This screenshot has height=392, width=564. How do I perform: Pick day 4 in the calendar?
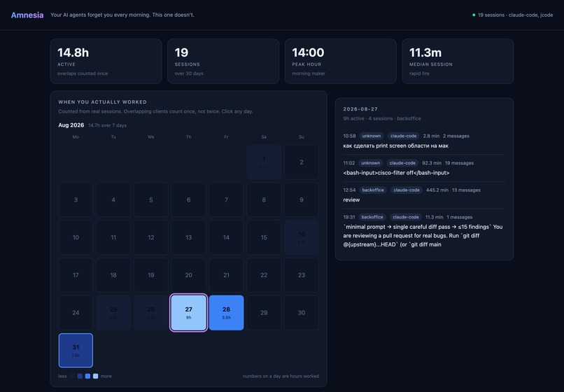tap(113, 199)
